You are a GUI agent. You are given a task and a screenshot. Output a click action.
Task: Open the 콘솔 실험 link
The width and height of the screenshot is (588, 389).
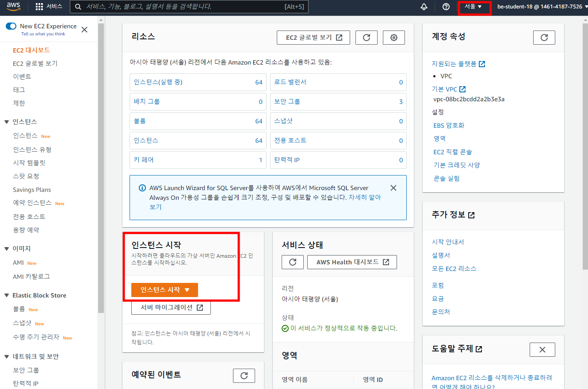446,178
